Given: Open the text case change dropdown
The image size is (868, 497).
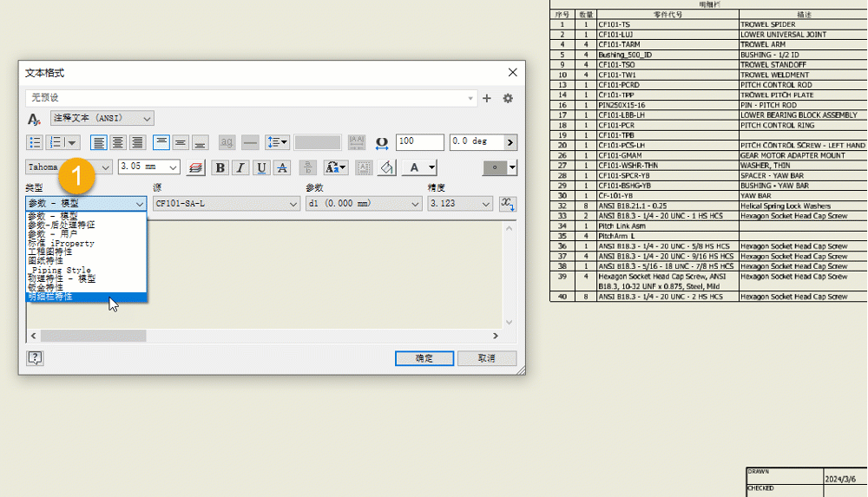Looking at the screenshot, I should tap(335, 167).
